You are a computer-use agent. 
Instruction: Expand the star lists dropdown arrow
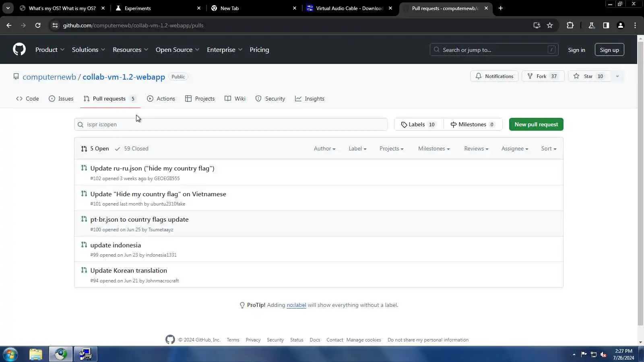point(617,76)
